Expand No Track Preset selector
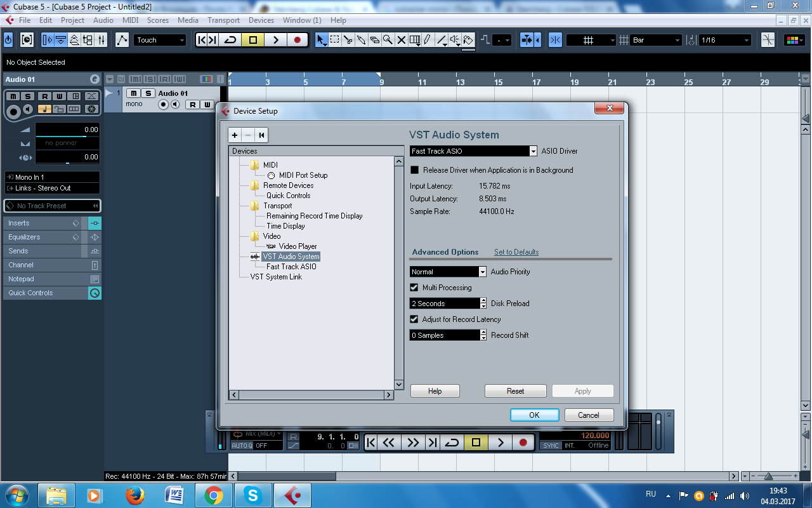The image size is (812, 508). [52, 206]
